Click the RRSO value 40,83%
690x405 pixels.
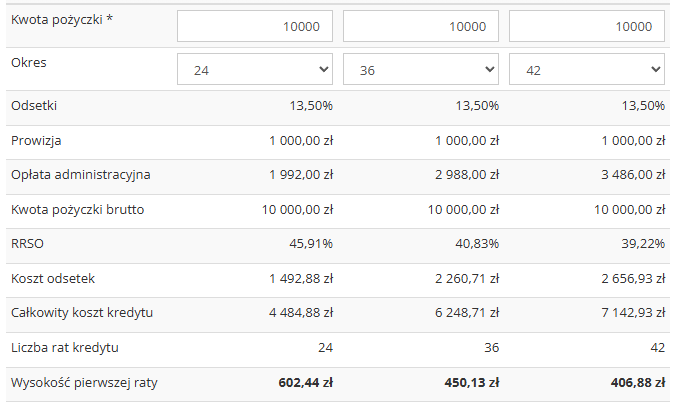coord(477,243)
